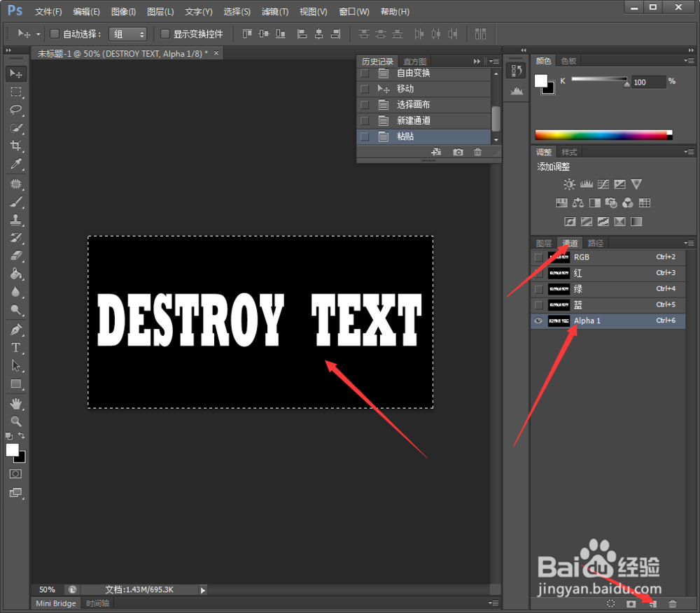Select the Paint Bucket tool
The height and width of the screenshot is (613, 700).
pyautogui.click(x=16, y=274)
